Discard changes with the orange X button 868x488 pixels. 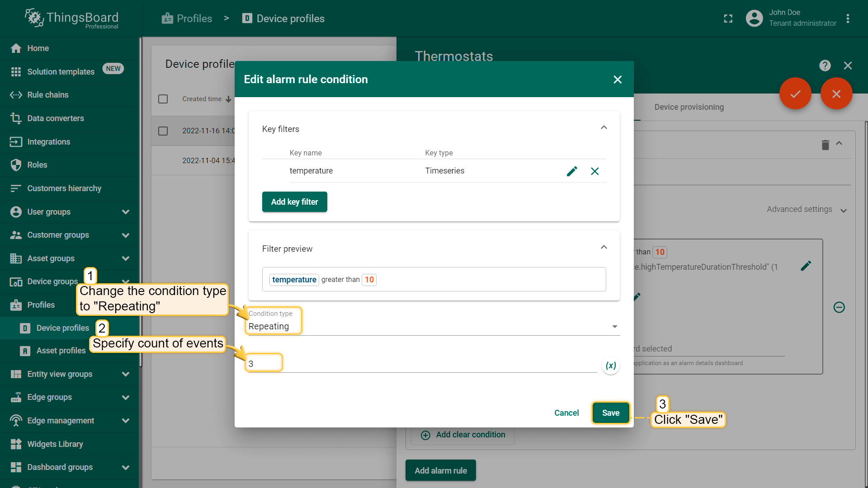tap(836, 94)
